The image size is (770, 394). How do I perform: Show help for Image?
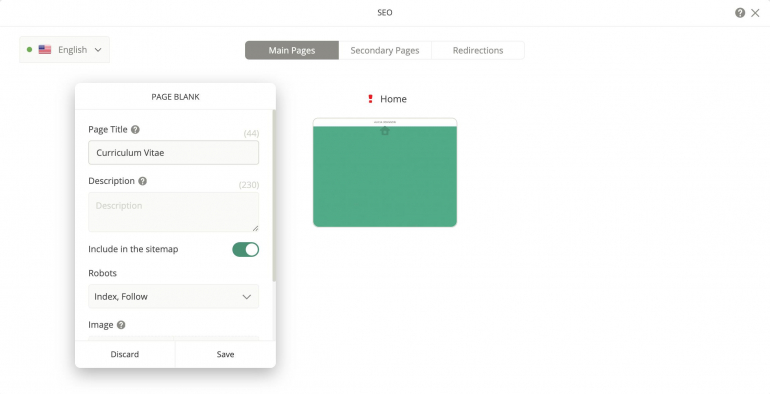point(121,325)
